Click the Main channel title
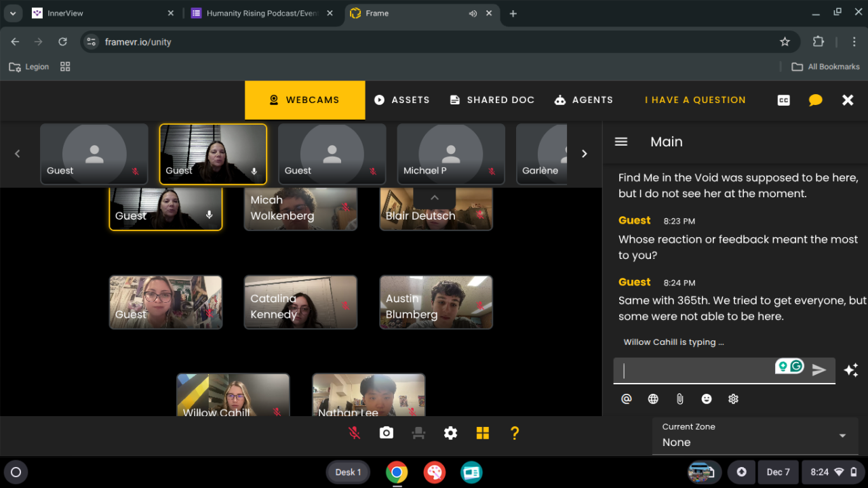Screen dimensions: 868x488 pos(667,142)
